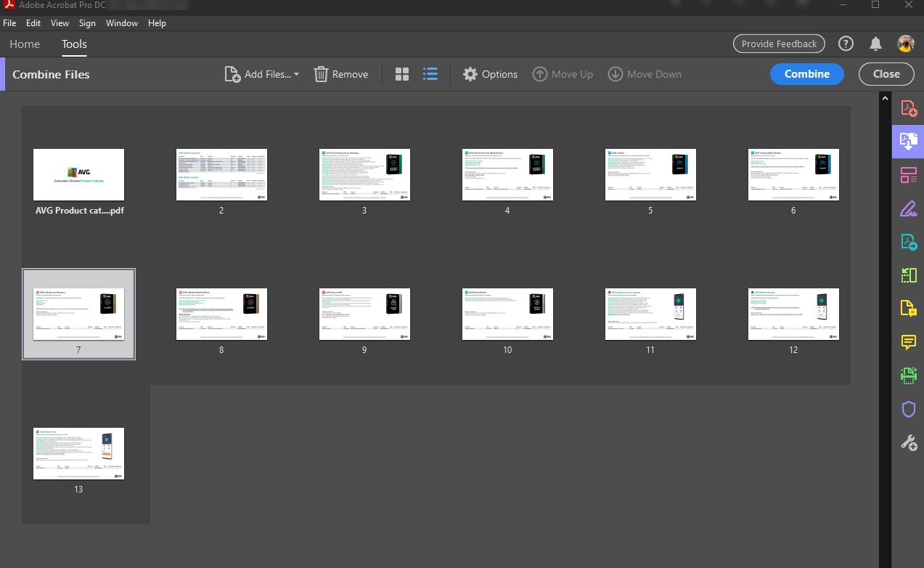Open More Tools wrench icon
This screenshot has width=924, height=568.
909,442
